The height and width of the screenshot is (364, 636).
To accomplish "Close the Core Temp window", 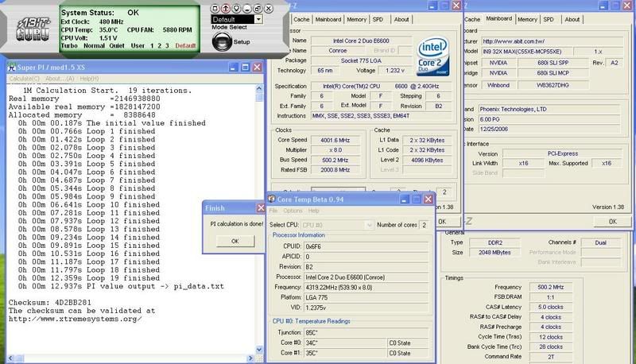I will [x=429, y=199].
